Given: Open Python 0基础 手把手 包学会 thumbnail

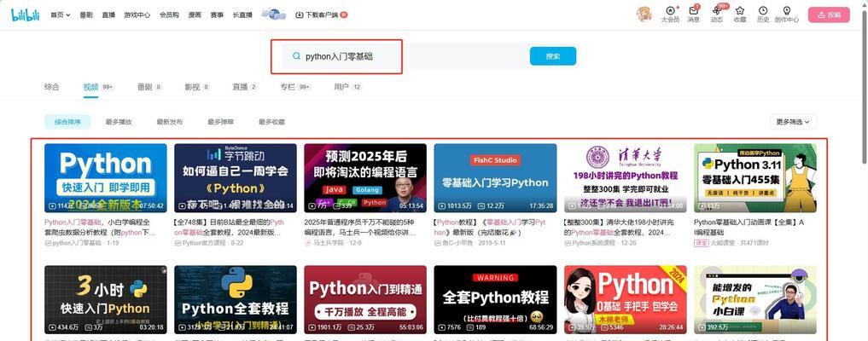Looking at the screenshot, I should tap(625, 299).
